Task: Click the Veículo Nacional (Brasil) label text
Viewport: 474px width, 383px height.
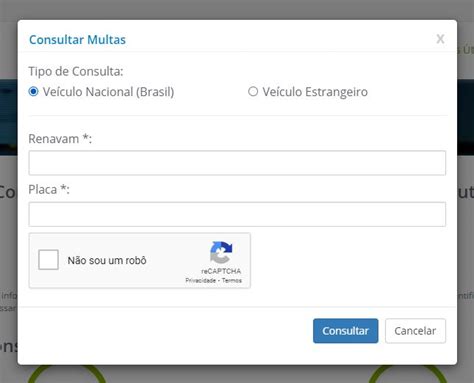Action: [108, 92]
